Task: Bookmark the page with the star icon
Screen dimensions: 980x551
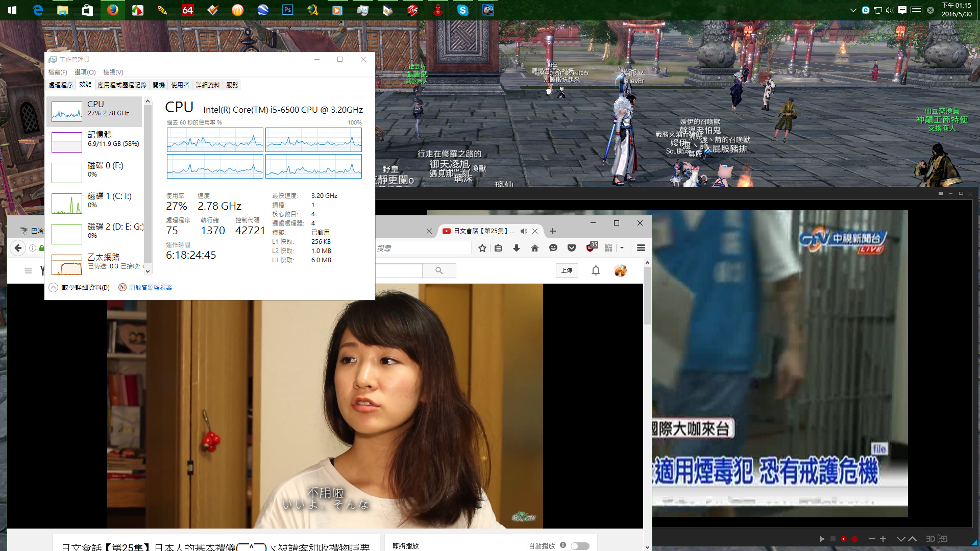Action: coord(482,248)
